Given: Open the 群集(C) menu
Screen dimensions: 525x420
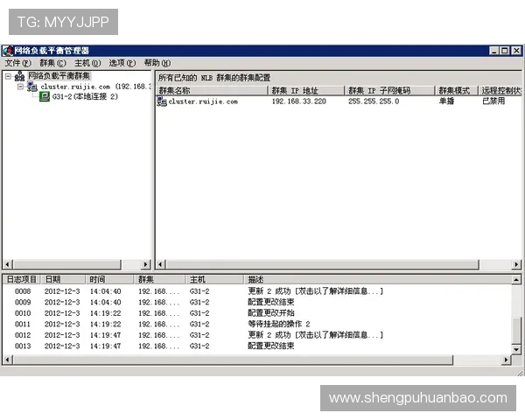Looking at the screenshot, I should (52, 63).
